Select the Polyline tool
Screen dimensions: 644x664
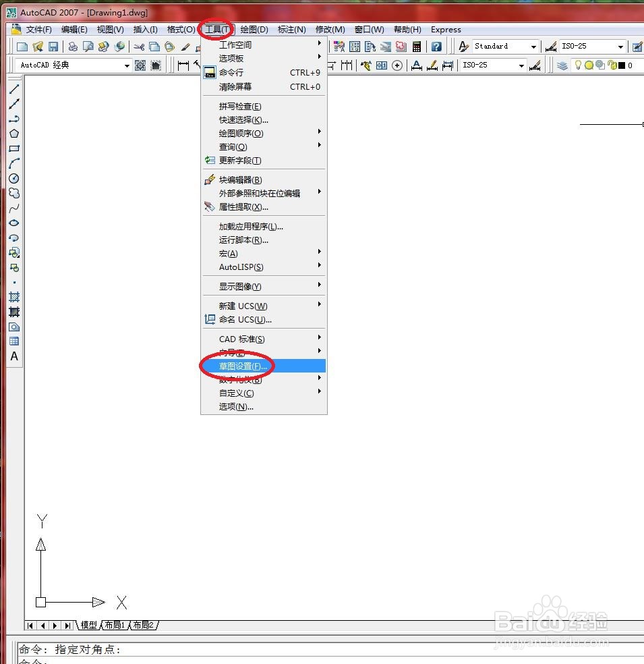click(x=14, y=119)
